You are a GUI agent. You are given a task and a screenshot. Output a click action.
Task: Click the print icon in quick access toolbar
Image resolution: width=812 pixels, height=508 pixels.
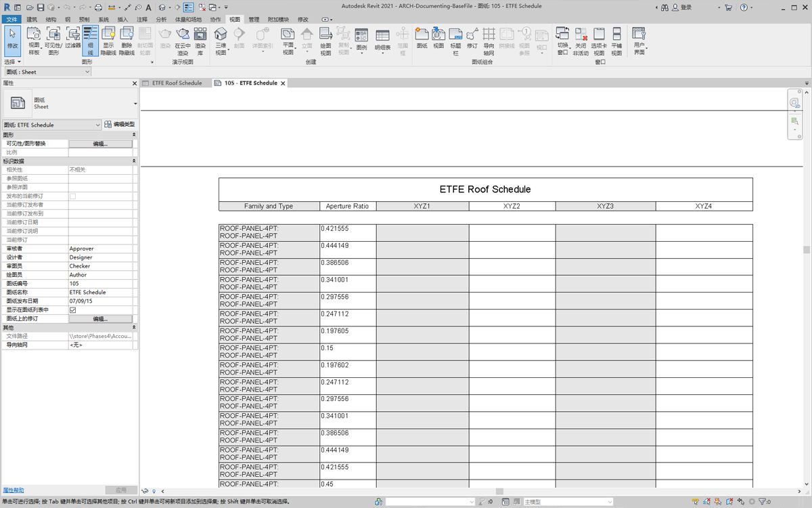[x=98, y=7]
